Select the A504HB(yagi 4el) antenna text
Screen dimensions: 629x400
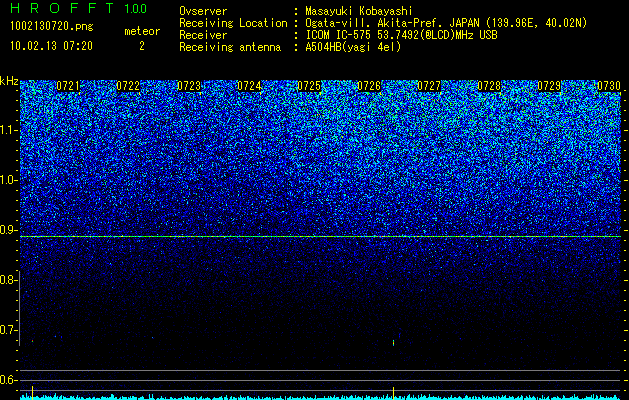[353, 47]
